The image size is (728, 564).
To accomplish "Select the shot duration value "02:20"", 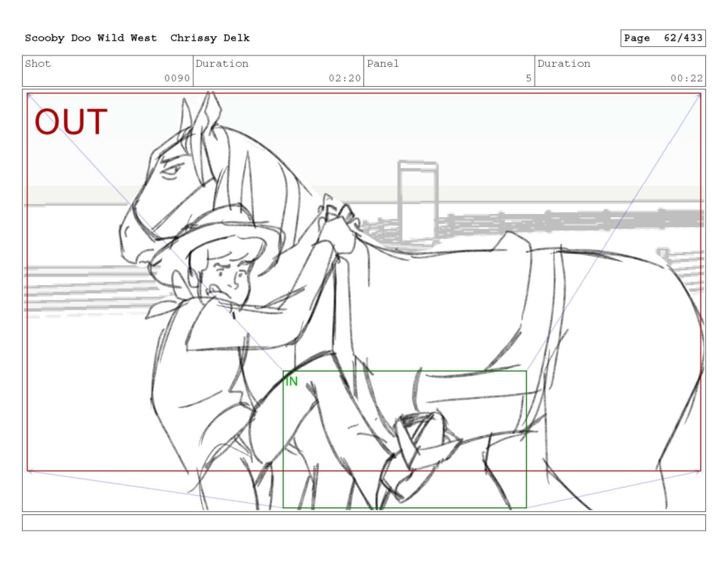I will [345, 78].
